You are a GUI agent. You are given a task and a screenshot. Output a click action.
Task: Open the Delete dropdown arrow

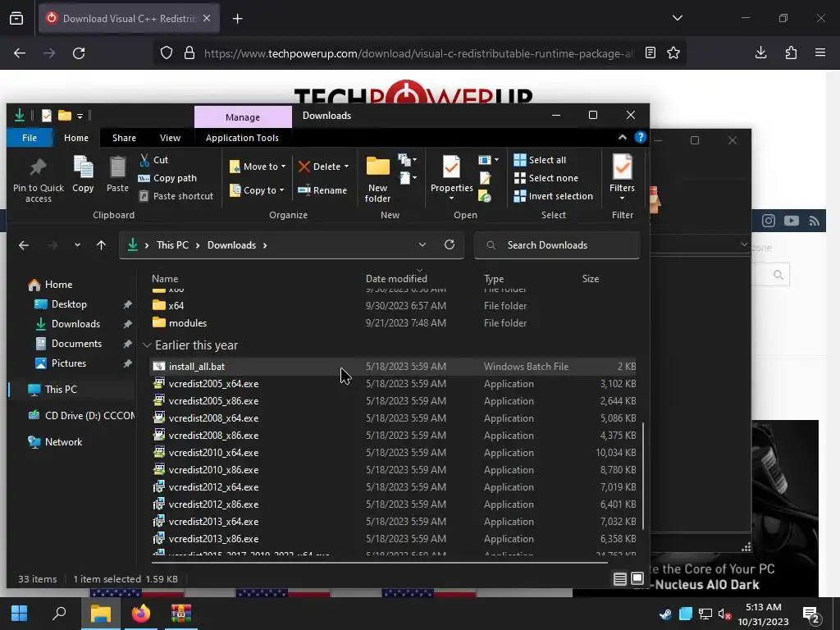click(347, 167)
